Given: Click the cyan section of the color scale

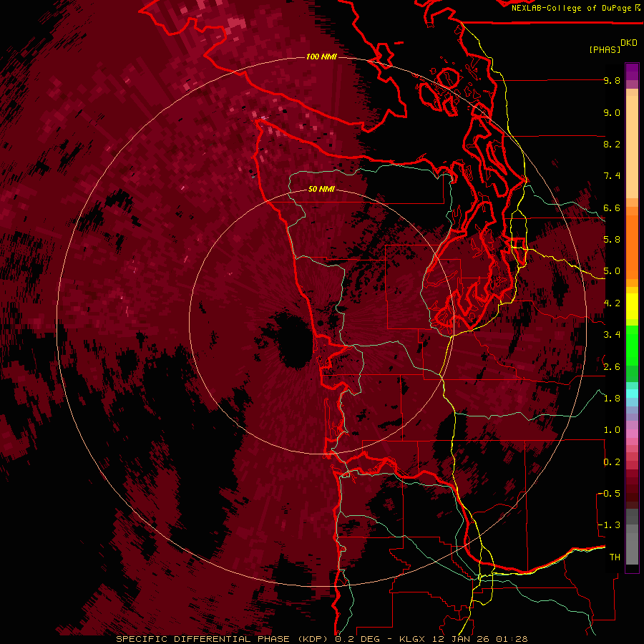Looking at the screenshot, I should click(632, 394).
